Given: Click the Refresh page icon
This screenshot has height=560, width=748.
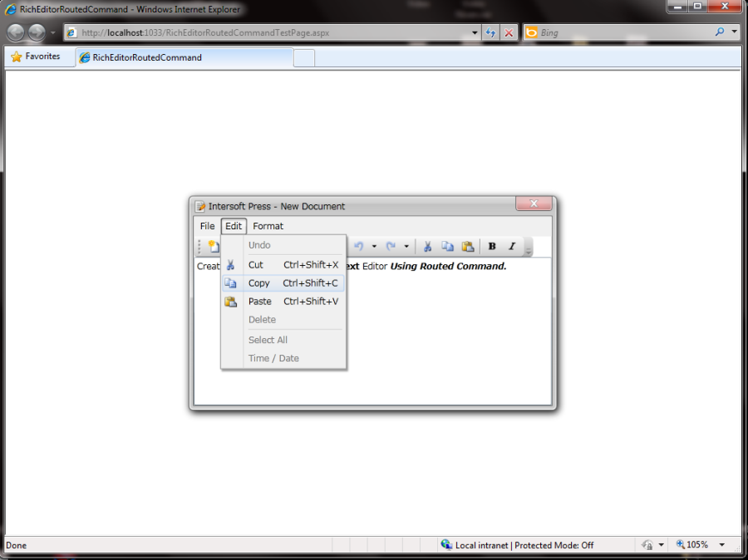Looking at the screenshot, I should 490,33.
